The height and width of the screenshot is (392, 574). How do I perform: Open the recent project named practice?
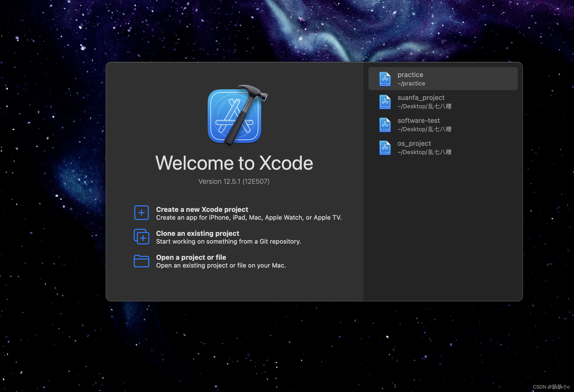(x=443, y=79)
